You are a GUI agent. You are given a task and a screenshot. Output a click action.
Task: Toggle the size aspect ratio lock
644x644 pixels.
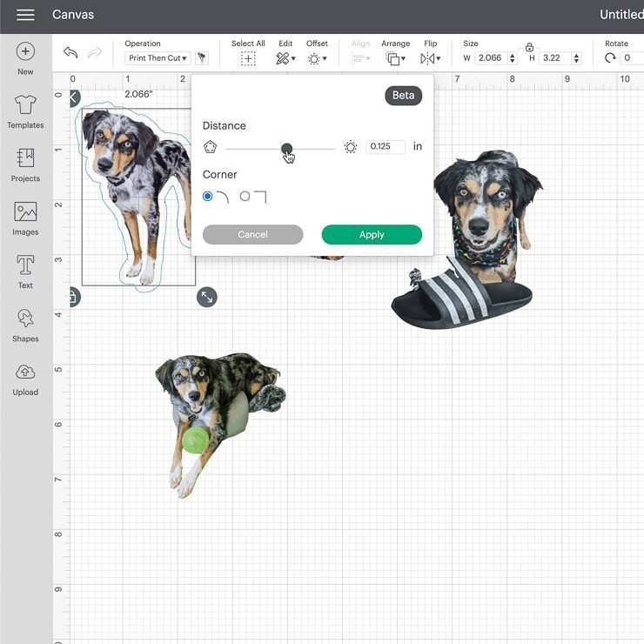tap(529, 47)
